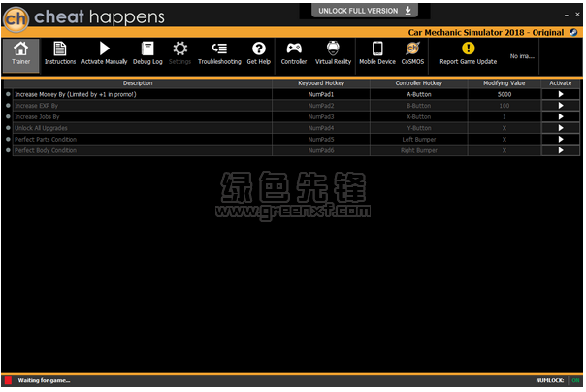Minimize the trainer window

567,15
